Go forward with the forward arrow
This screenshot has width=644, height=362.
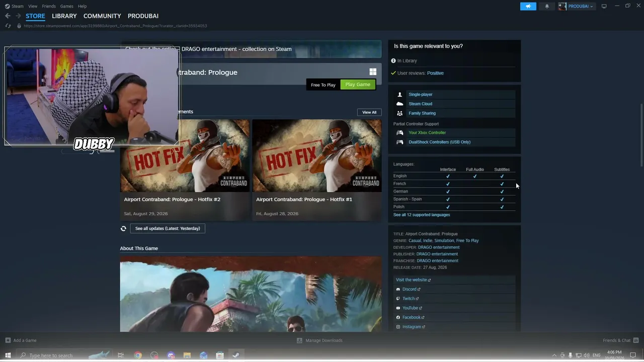[x=18, y=16]
